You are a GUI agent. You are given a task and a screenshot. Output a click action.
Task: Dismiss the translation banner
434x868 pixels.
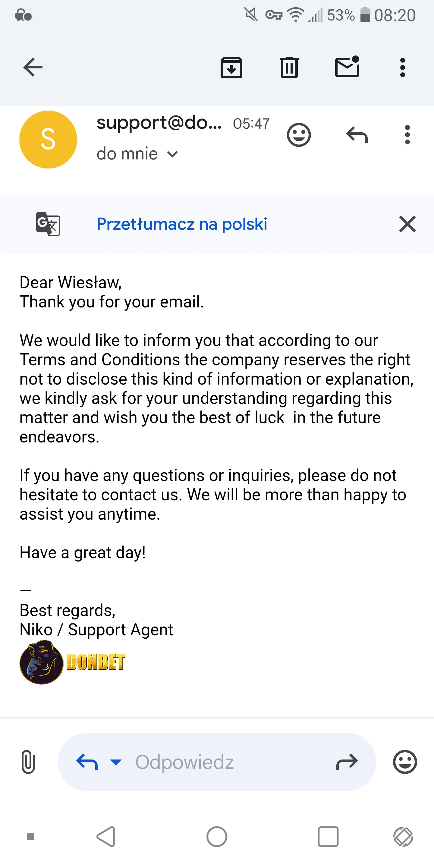[407, 224]
